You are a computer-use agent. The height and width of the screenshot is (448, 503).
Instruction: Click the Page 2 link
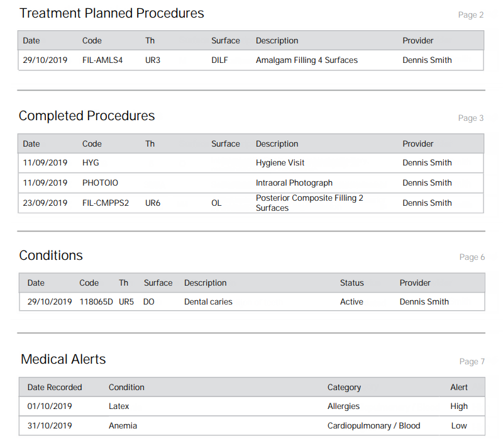coord(470,14)
